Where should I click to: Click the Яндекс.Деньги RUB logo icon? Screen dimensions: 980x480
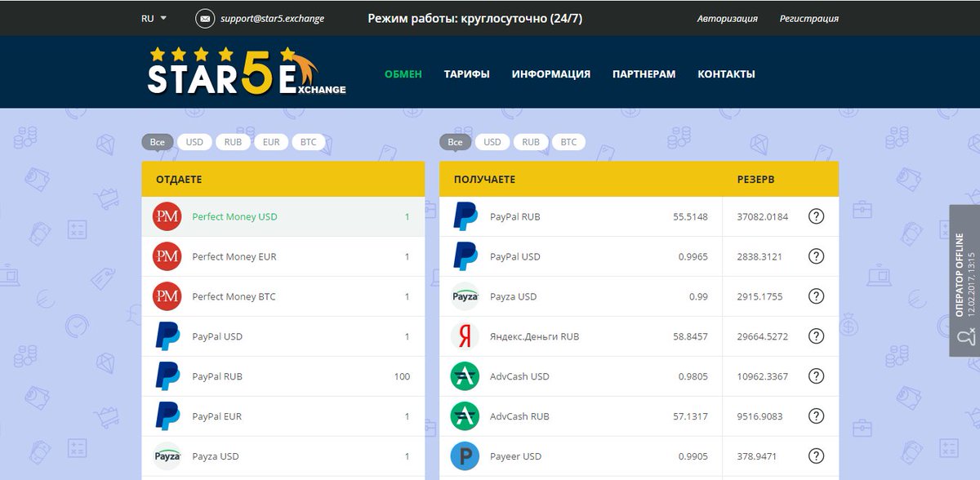click(465, 336)
